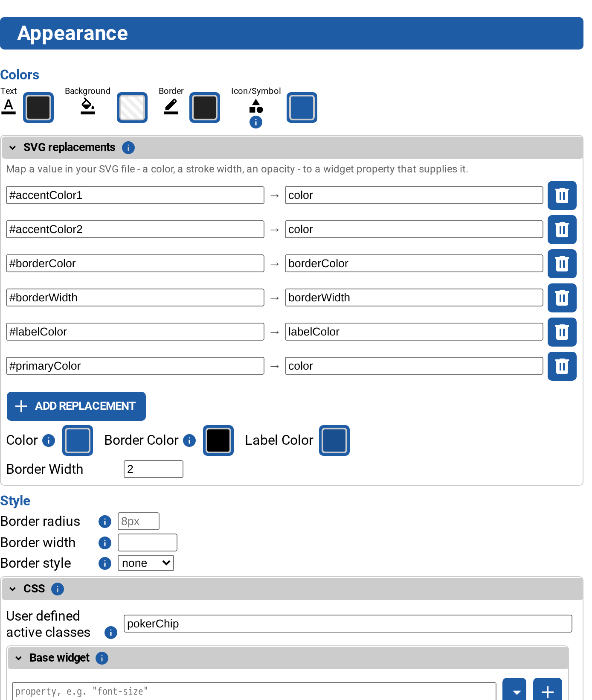The width and height of the screenshot is (592, 700).
Task: Open the Border color swatch under Colors
Action: click(x=205, y=108)
